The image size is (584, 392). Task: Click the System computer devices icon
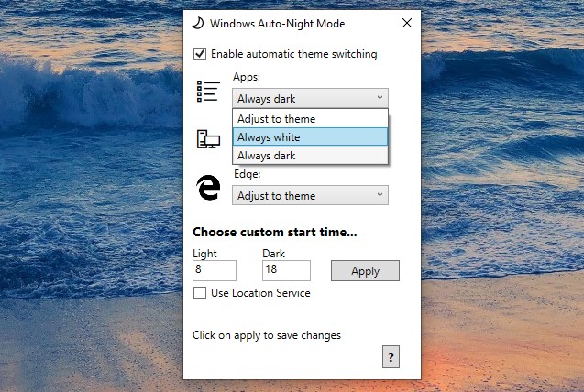208,139
